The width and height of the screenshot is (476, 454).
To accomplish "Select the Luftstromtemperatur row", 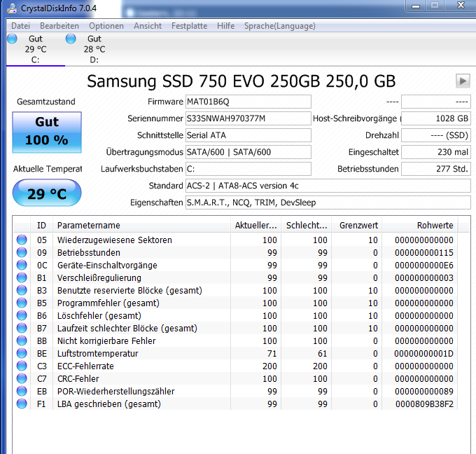I will 236,353.
